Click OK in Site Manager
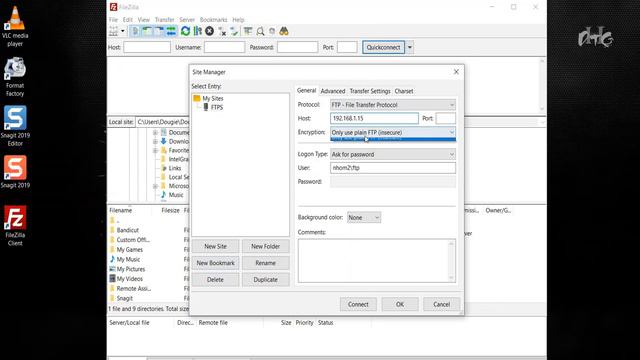The width and height of the screenshot is (640, 360). pos(400,304)
